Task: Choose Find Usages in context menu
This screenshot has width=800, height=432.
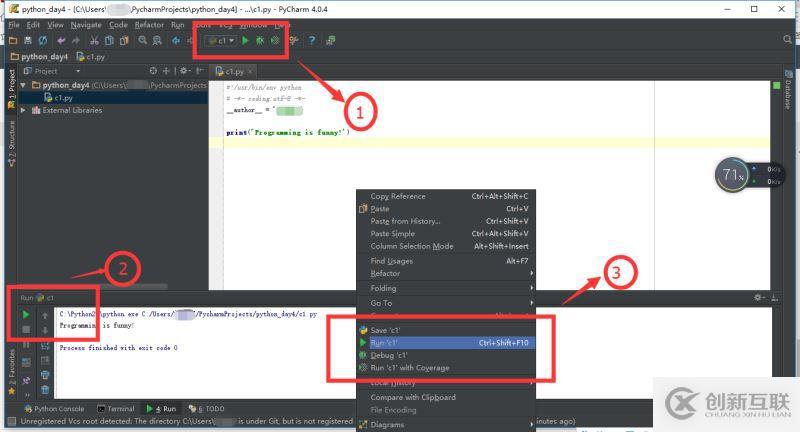Action: click(x=446, y=261)
